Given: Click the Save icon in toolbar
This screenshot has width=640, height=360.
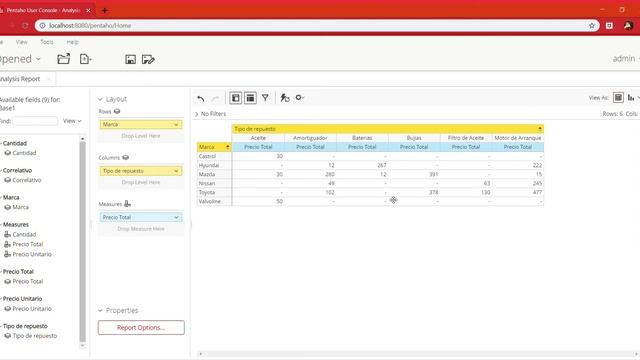Looking at the screenshot, I should (130, 59).
